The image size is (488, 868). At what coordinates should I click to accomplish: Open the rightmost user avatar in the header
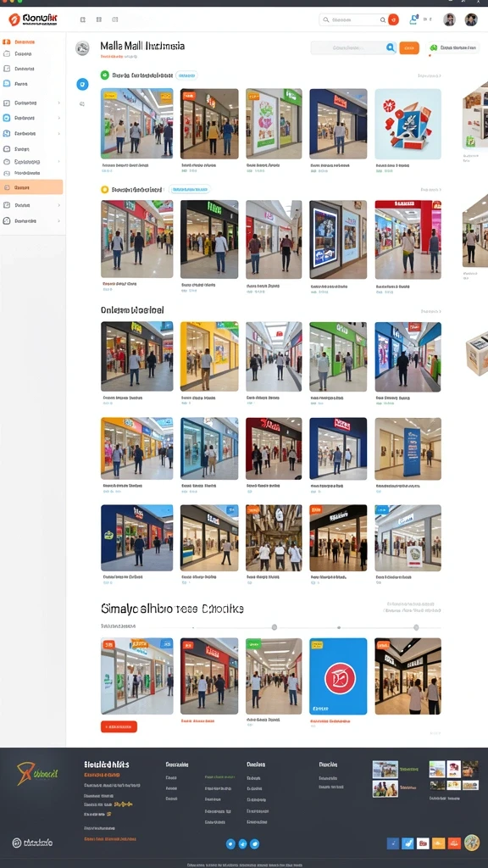tap(471, 20)
